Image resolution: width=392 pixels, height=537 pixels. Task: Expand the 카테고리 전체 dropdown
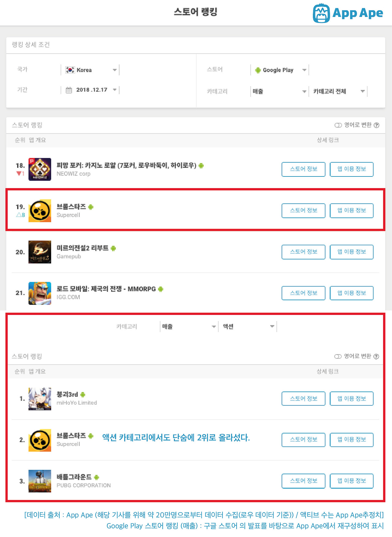[338, 91]
